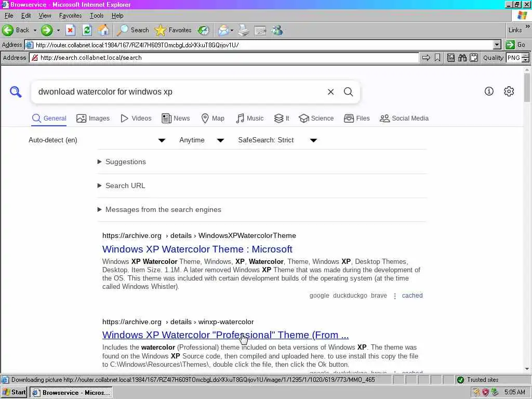The height and width of the screenshot is (399, 532).
Task: Click the Browservice bookmark icon
Action: [x=437, y=58]
